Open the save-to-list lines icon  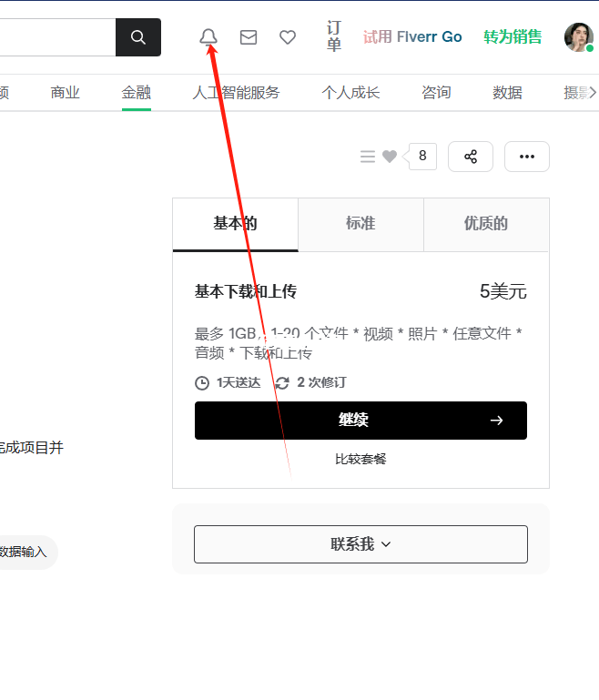tap(368, 157)
